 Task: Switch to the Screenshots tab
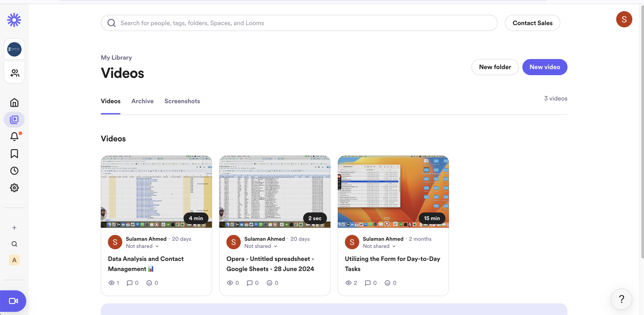pos(182,101)
